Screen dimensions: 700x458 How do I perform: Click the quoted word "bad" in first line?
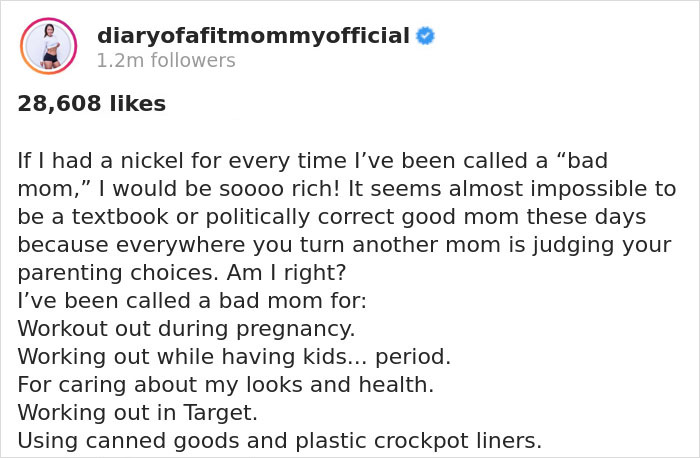[x=581, y=161]
